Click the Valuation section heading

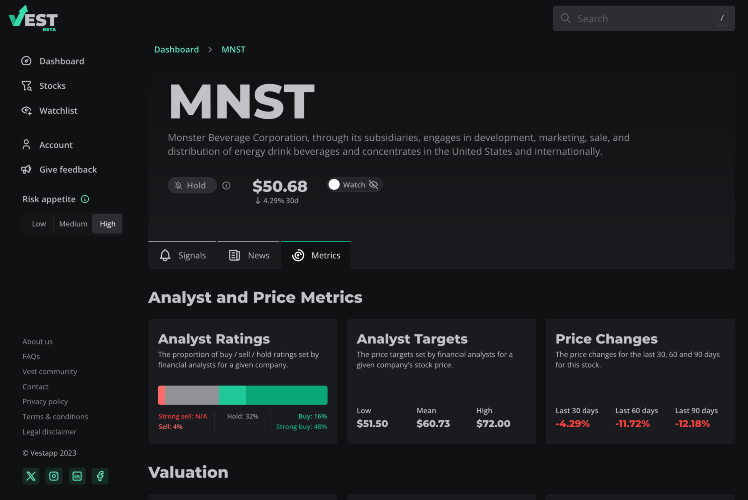[x=188, y=472]
